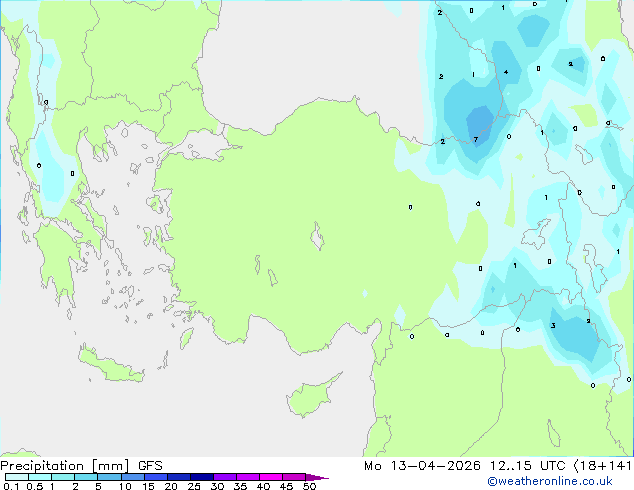Screen dimensions: 634x490
Task: Click the 'Precipitation [mm]' title text
Action: click(65, 466)
